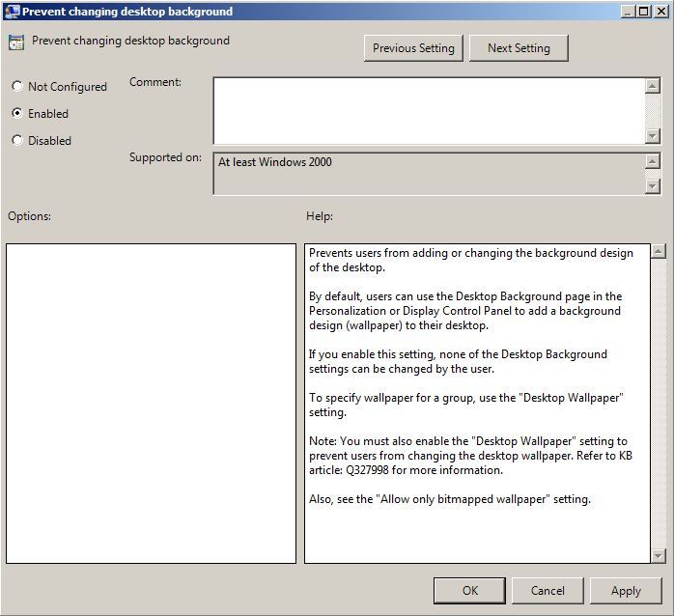Viewport: 674px width, 616px height.
Task: Click inside the Comment text box
Action: (429, 111)
